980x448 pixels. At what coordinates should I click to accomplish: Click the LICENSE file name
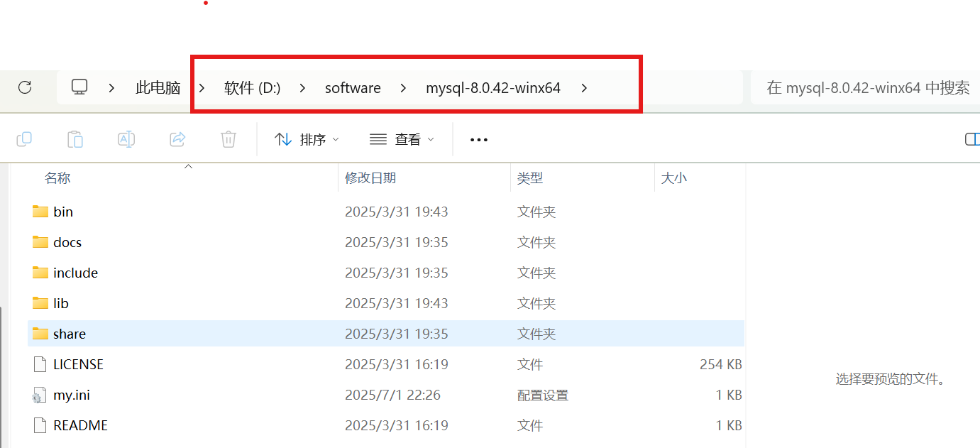[x=78, y=364]
